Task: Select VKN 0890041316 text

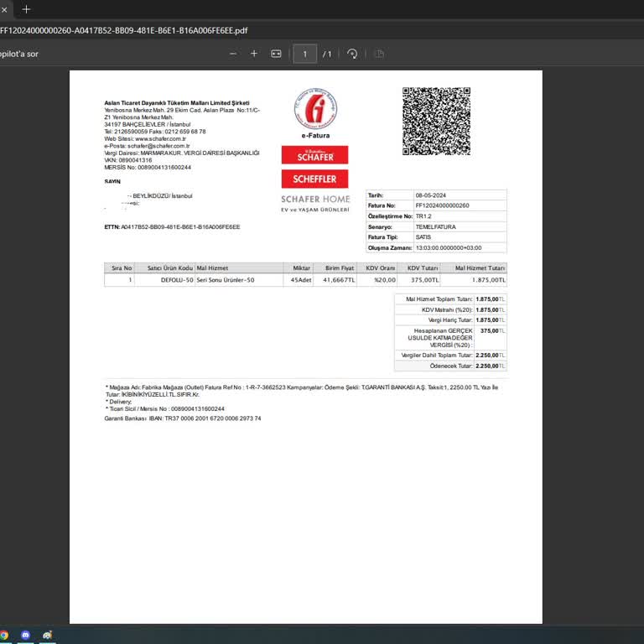Action: pyautogui.click(x=128, y=160)
